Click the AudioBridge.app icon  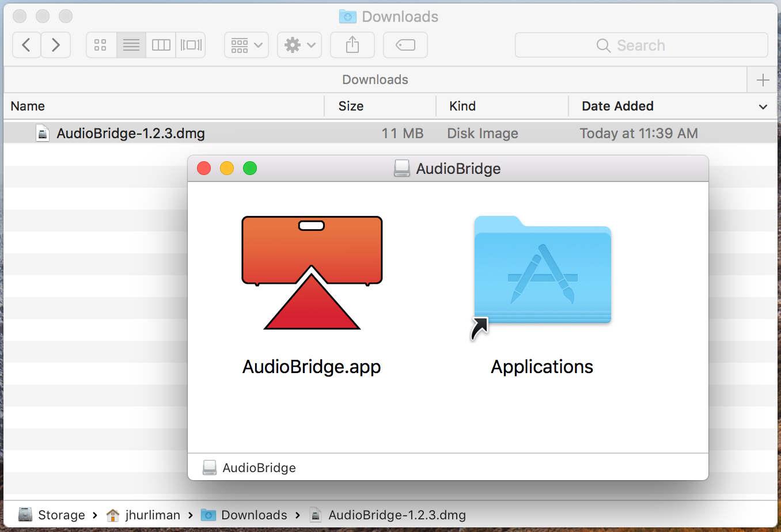pos(312,273)
